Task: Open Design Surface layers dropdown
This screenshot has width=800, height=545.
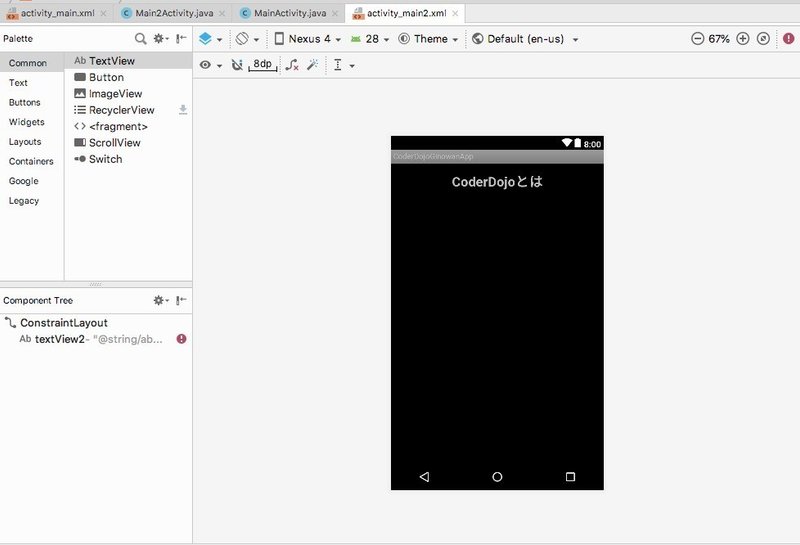Action: [210, 39]
